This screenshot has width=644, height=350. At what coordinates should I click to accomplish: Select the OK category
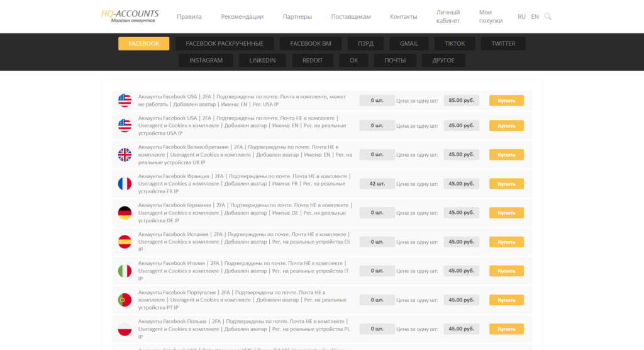tap(353, 60)
